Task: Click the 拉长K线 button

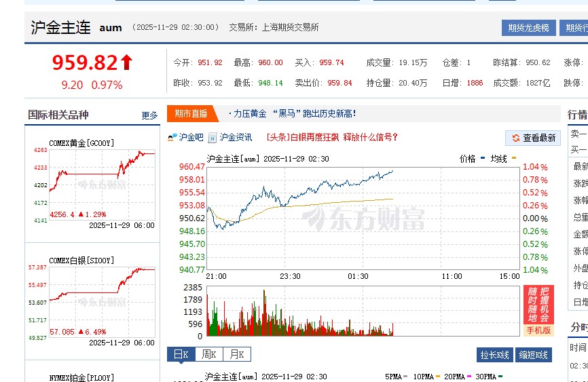Action: (494, 355)
